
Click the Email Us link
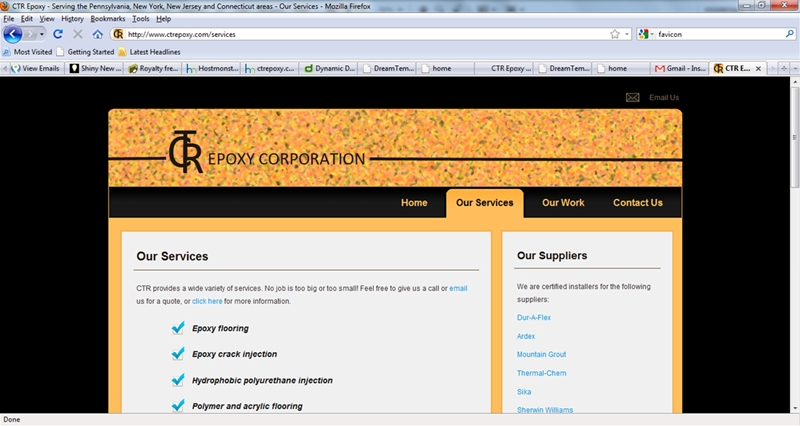(x=664, y=97)
